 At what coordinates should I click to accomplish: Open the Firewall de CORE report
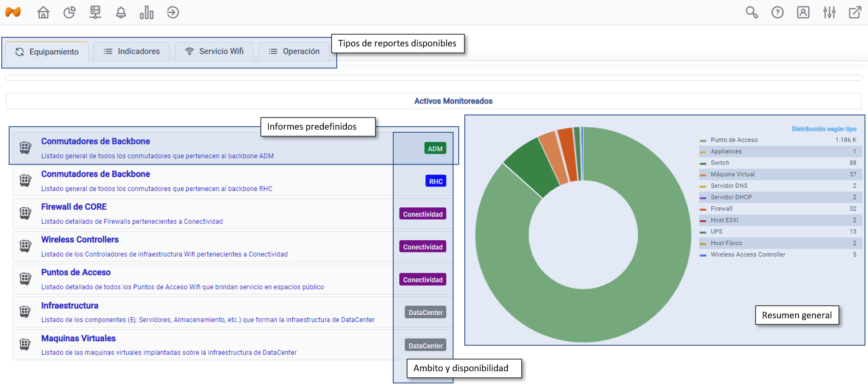point(74,207)
